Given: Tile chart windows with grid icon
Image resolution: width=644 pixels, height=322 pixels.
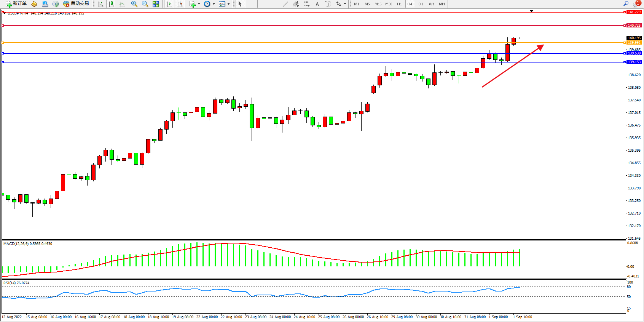Looking at the screenshot, I should click(x=156, y=4).
